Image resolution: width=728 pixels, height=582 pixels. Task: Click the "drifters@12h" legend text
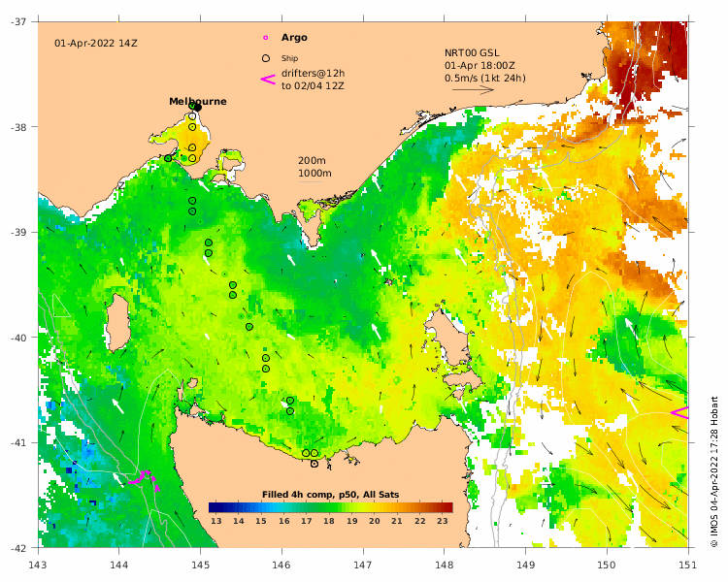(313, 74)
